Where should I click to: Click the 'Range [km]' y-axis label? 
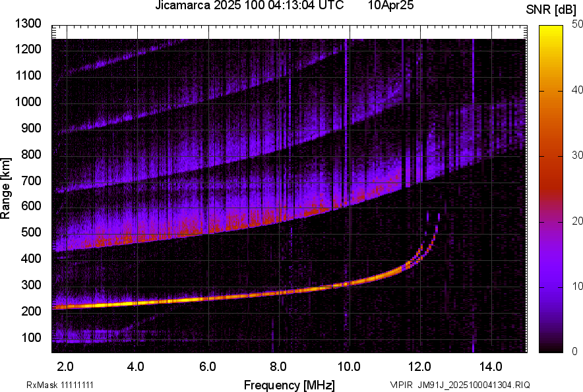[x=5, y=188]
